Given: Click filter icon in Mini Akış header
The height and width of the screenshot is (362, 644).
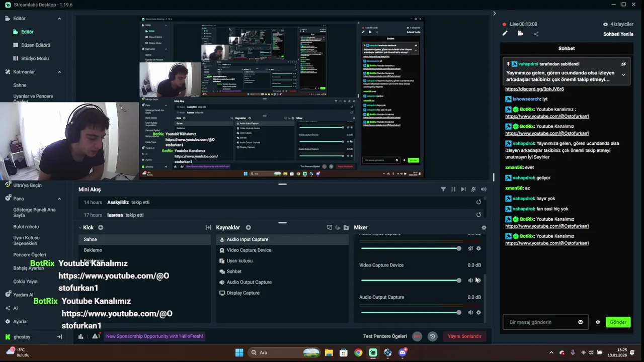Looking at the screenshot, I should pos(443,189).
